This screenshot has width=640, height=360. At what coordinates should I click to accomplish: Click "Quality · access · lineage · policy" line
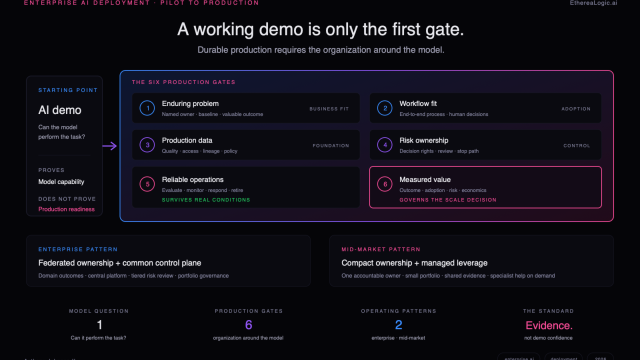(200, 151)
